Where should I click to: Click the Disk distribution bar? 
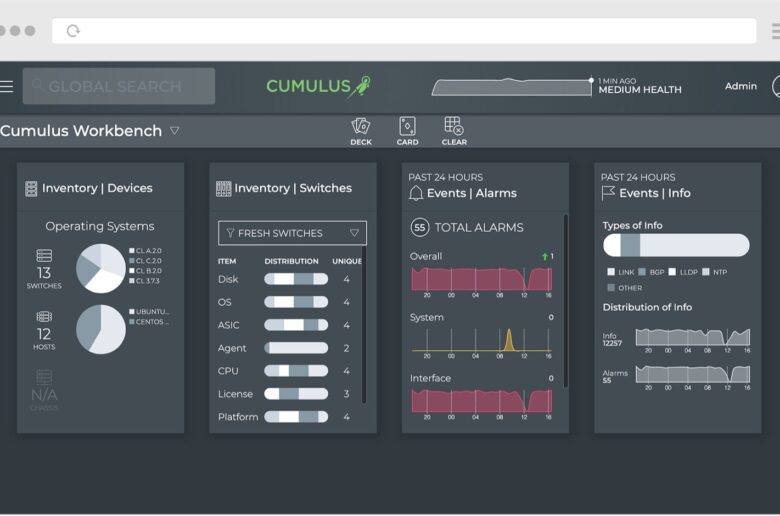[296, 279]
